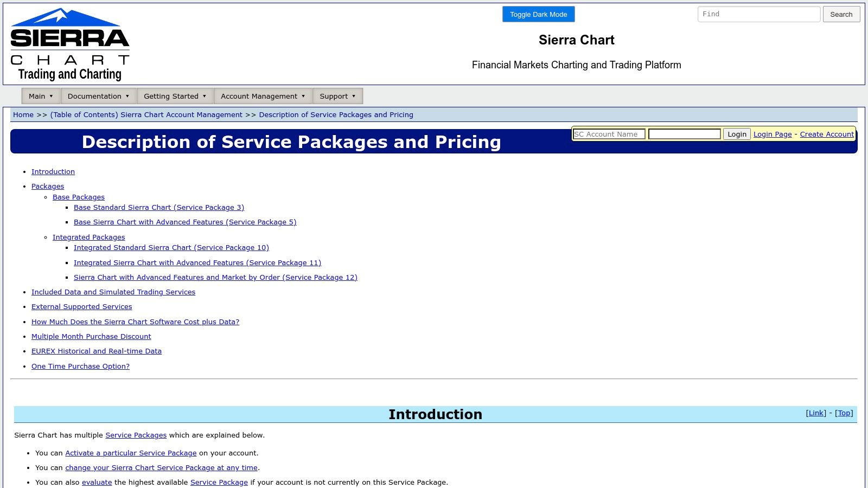Click the SC Account Name field
Viewport: 868px width, 488px height.
pos(609,134)
